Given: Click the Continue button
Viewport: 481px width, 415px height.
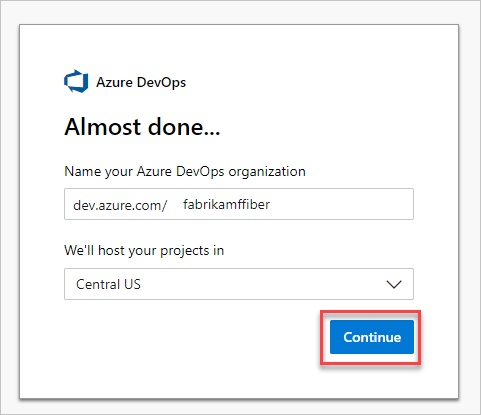Looking at the screenshot, I should tap(372, 337).
